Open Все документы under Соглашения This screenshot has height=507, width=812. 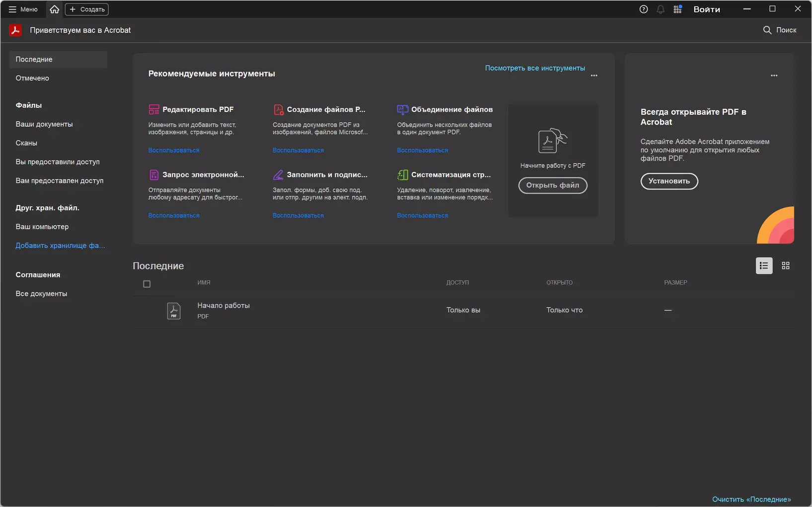coord(41,294)
